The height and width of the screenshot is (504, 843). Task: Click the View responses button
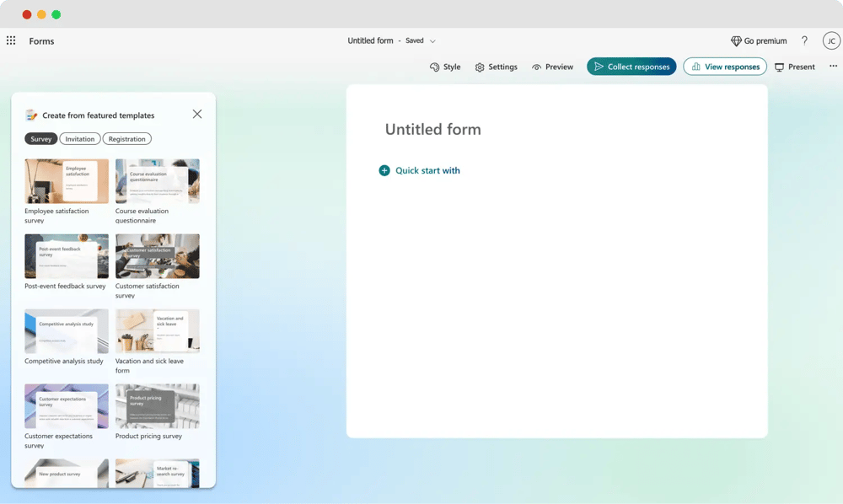click(x=725, y=67)
